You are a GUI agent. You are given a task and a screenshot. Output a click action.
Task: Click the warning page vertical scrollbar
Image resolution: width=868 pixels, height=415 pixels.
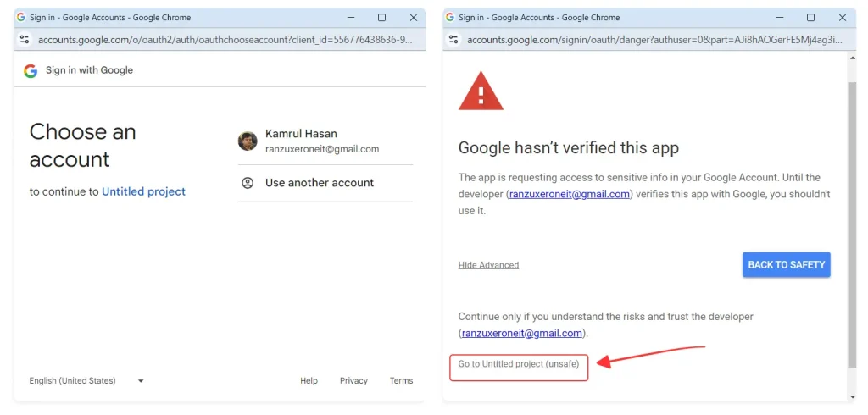[852, 220]
